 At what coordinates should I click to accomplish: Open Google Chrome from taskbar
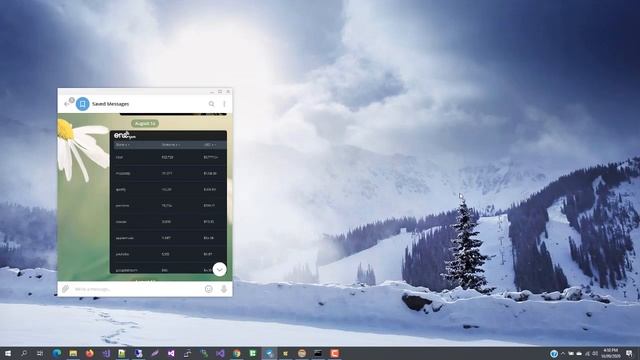click(236, 353)
